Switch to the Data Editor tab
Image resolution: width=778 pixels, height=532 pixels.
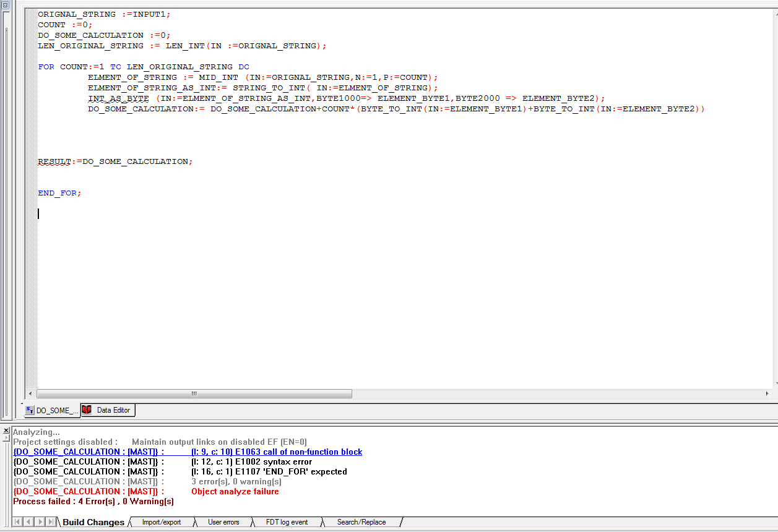[113, 410]
